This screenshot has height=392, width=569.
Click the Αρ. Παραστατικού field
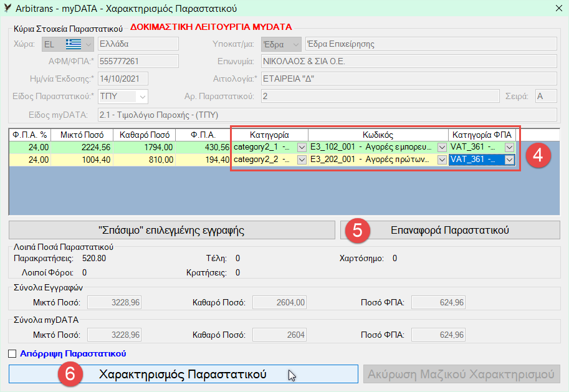(x=380, y=96)
